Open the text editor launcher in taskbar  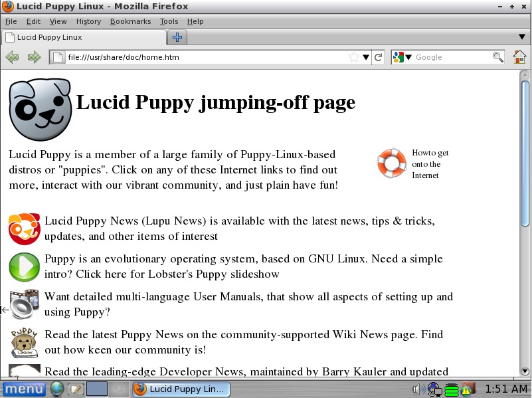(75, 389)
